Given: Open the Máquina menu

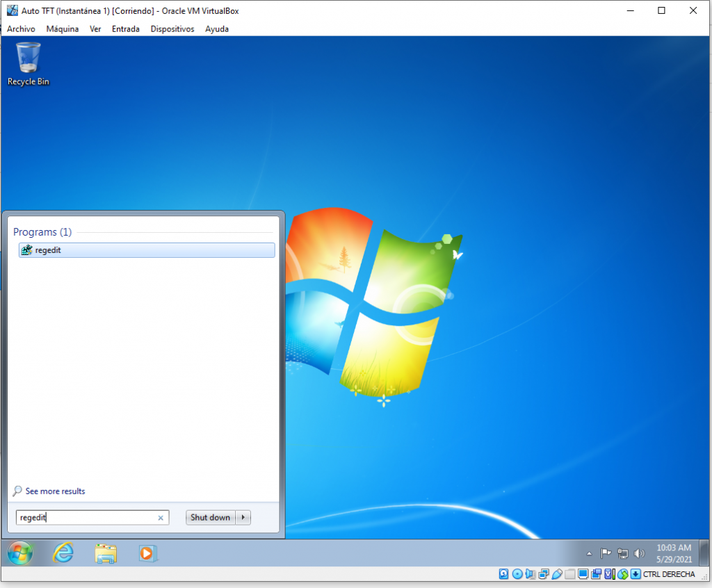Looking at the screenshot, I should [62, 29].
